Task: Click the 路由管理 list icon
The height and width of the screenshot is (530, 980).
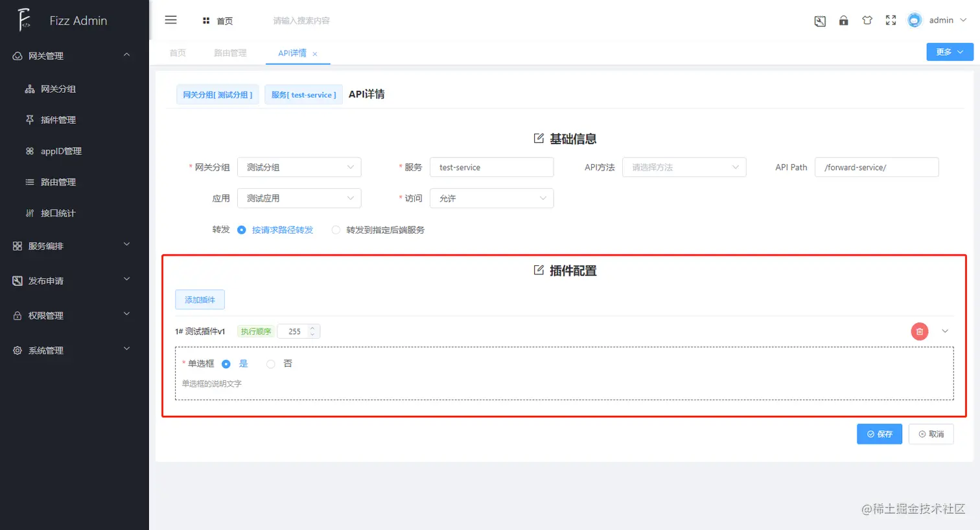Action: click(30, 182)
